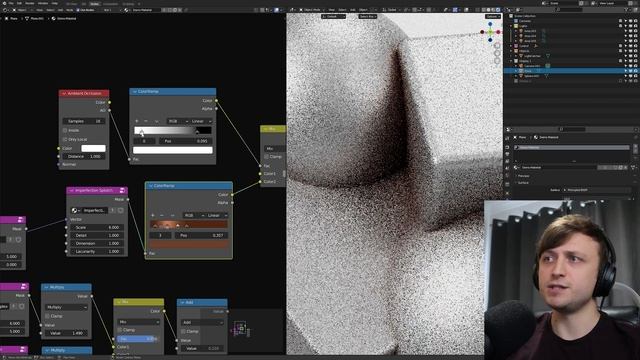Screen dimensions: 640x360
Task: Click Pos 0.307 field in lower ColorRamp
Action: point(201,235)
